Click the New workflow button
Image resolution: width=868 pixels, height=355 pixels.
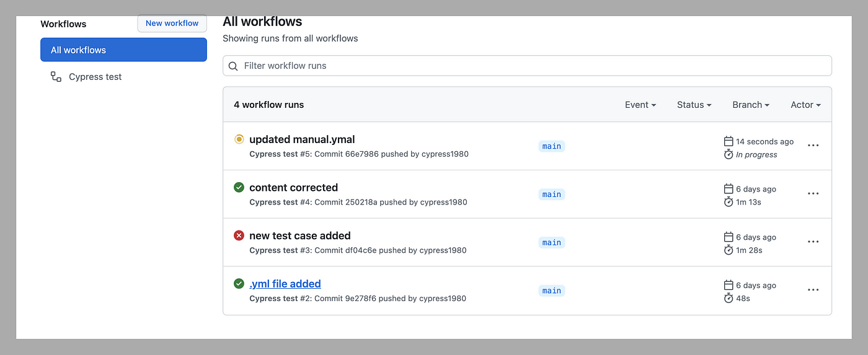[x=172, y=24]
